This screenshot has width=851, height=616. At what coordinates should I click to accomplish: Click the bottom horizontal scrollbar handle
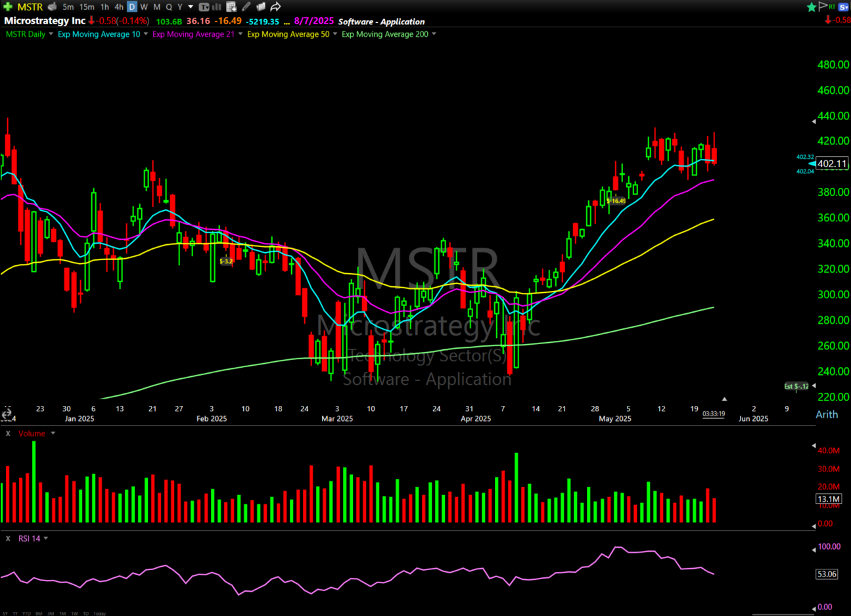click(783, 613)
